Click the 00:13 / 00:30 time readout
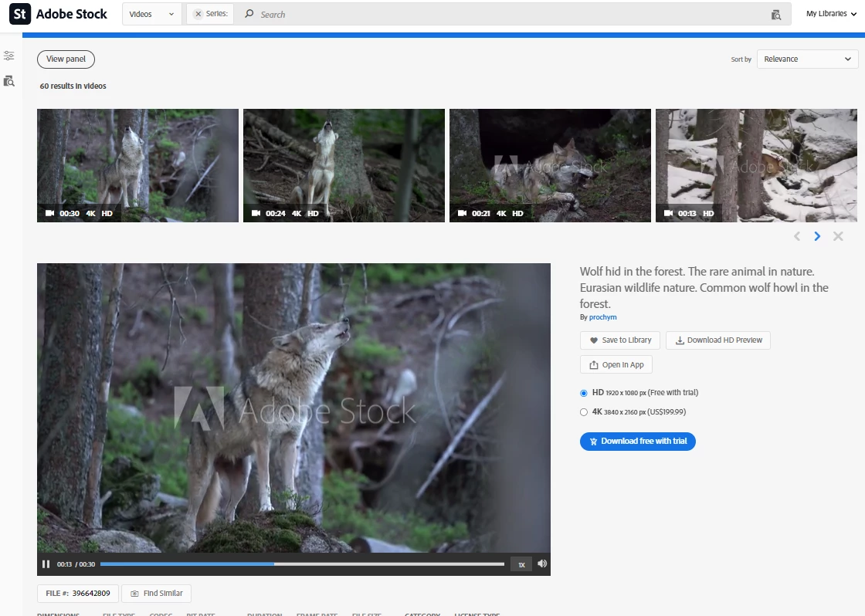The height and width of the screenshot is (616, 865). pyautogui.click(x=76, y=564)
